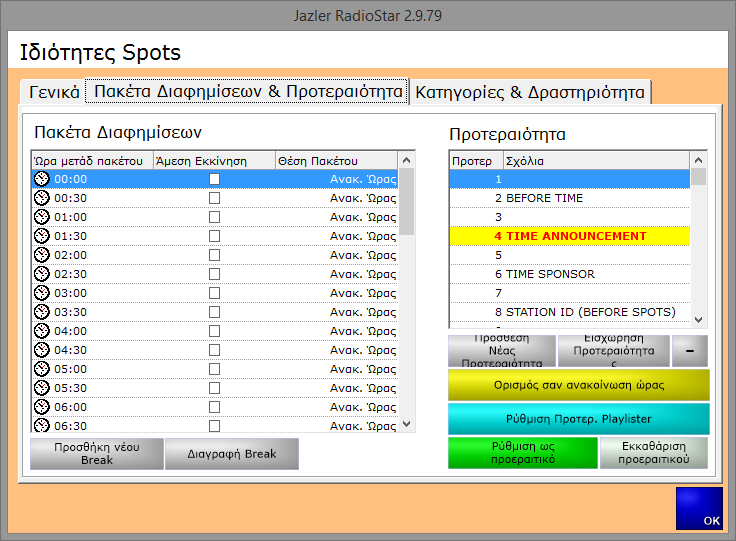Click Άμεση Εκκίνηση column header
Screen dimensions: 736x541
point(215,161)
